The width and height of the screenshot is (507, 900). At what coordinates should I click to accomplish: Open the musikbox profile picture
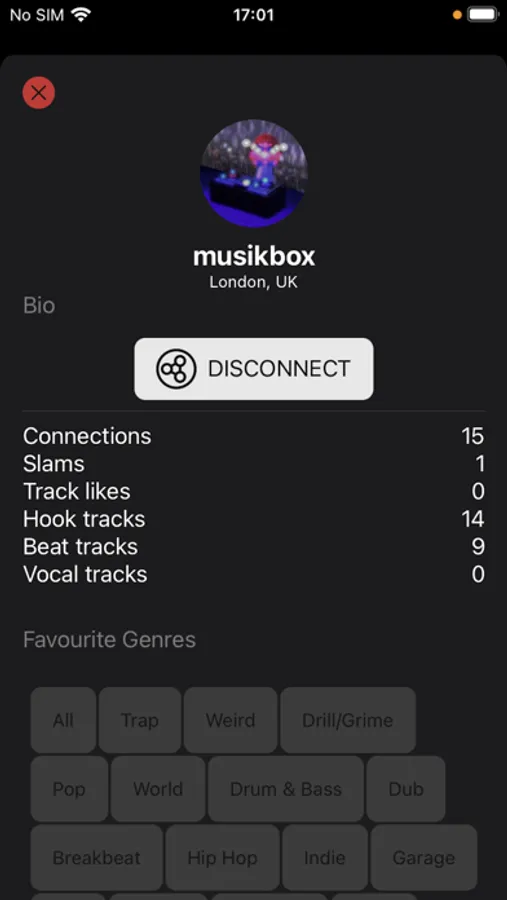254,173
